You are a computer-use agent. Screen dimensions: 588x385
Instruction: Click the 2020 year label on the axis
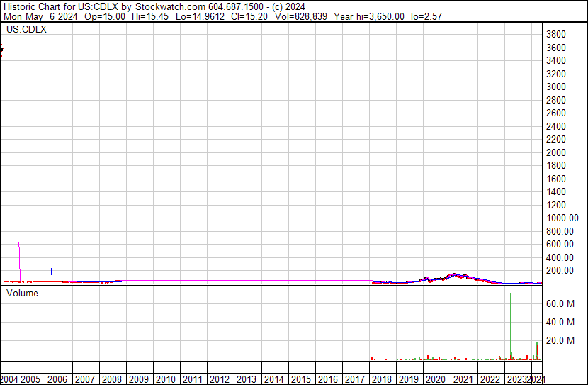tap(436, 379)
